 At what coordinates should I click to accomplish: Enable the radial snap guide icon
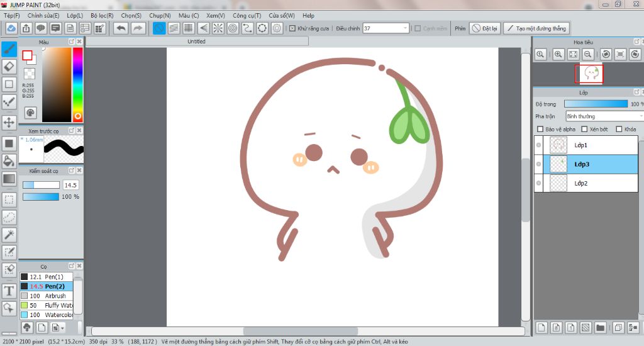[218, 28]
